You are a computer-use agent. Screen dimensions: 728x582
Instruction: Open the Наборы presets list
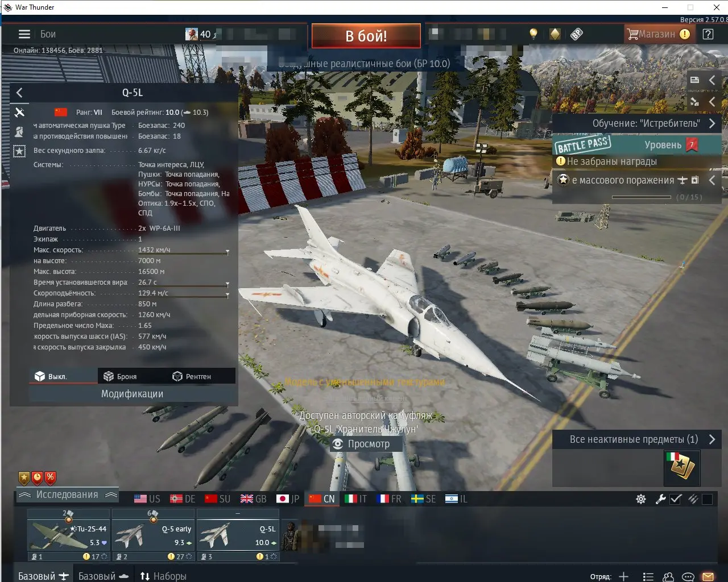[163, 576]
